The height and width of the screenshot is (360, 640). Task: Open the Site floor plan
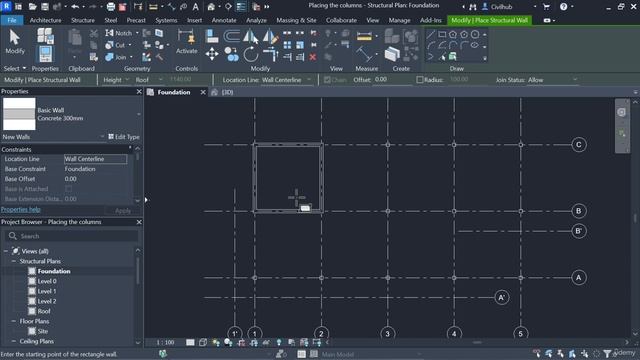pos(43,331)
